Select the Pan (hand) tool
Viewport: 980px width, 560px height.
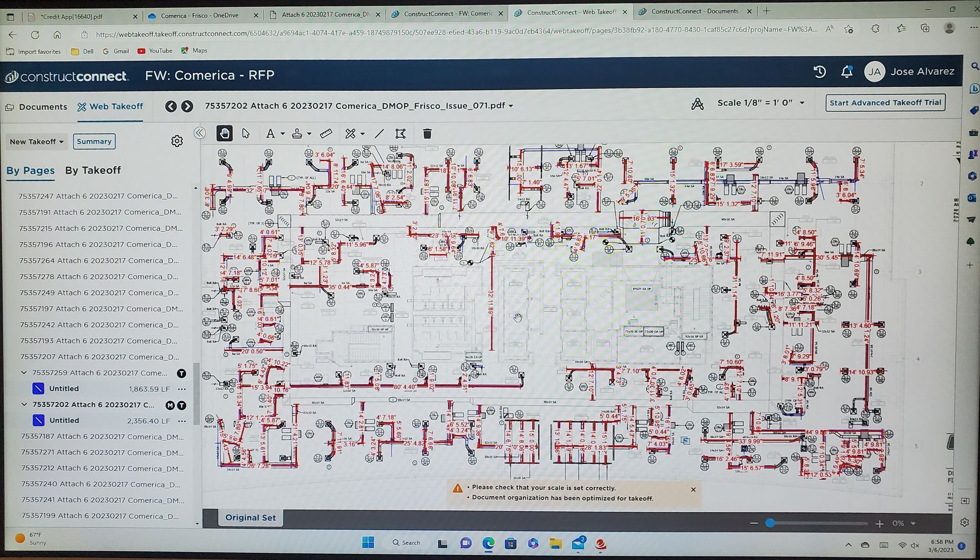click(224, 133)
